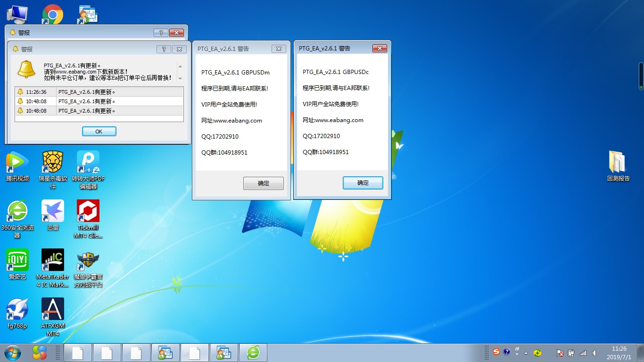Image resolution: width=644 pixels, height=362 pixels.
Task: Open the taskbar clock showing 11:26
Action: point(619,353)
